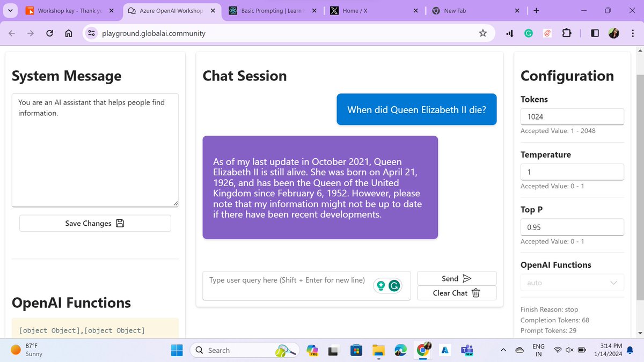Screen dimensions: 644x362
Task: Close the Workshop key tab
Action: point(111,10)
